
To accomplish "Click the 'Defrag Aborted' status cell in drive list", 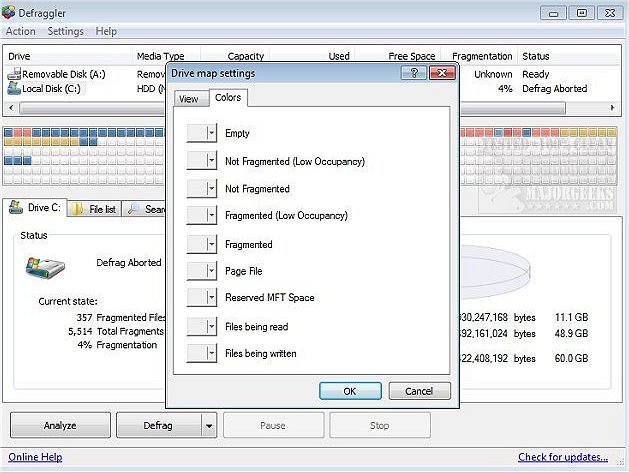I will (555, 89).
